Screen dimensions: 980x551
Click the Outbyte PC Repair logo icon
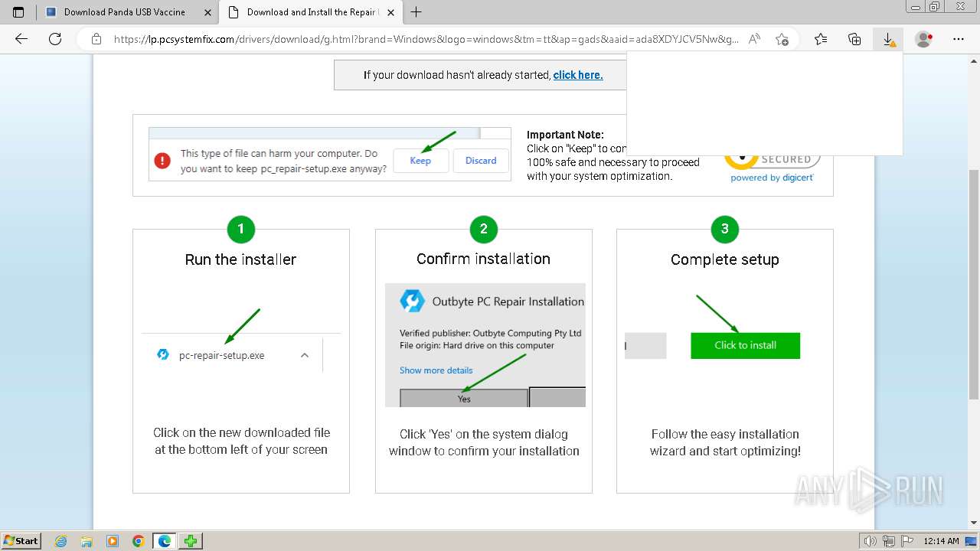pyautogui.click(x=413, y=301)
